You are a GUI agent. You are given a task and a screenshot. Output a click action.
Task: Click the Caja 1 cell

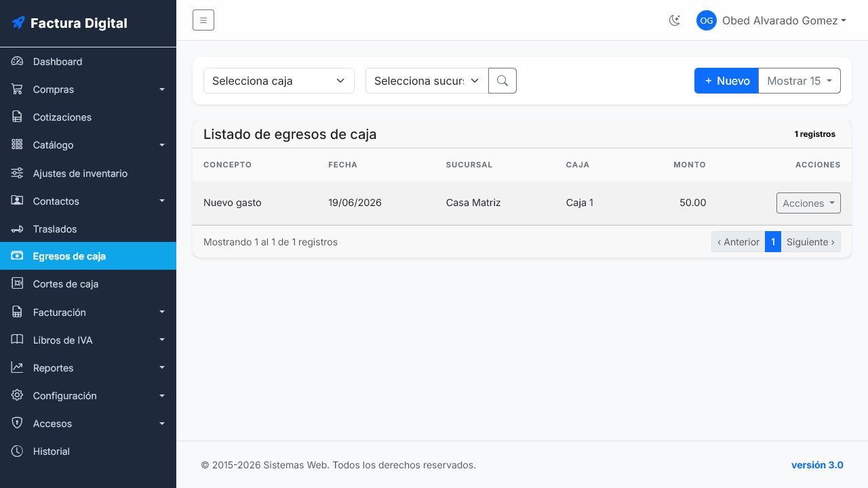(580, 203)
